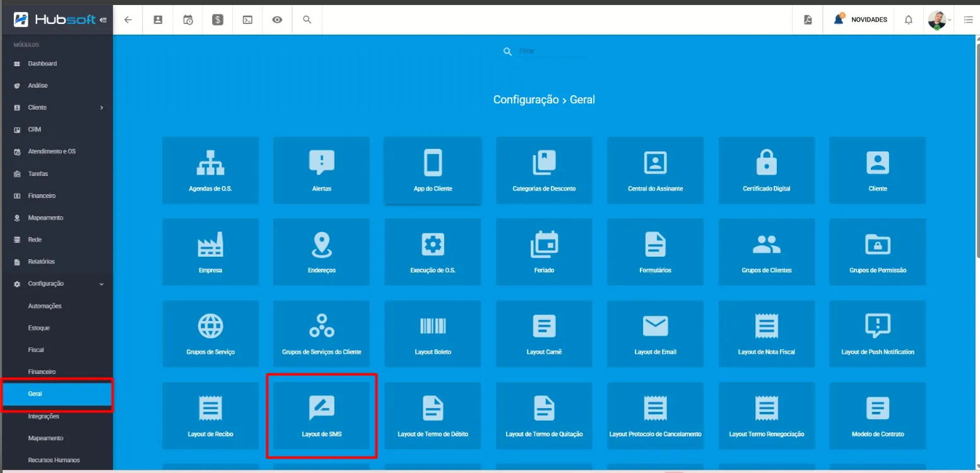Collapse the sidebar using Hubsoft arrow toggle
Image resolution: width=980 pixels, height=473 pixels.
[x=103, y=20]
